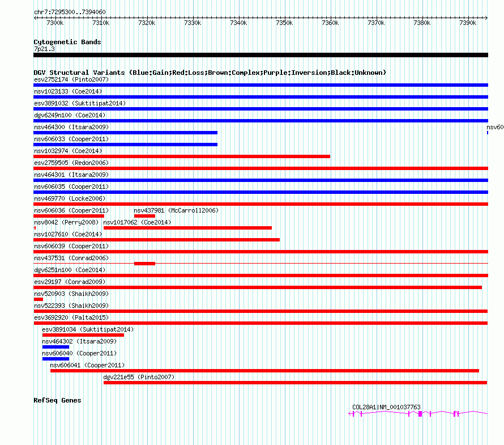Open nsv8042 (Perry2008) label
The image size is (504, 445).
coord(66,222)
